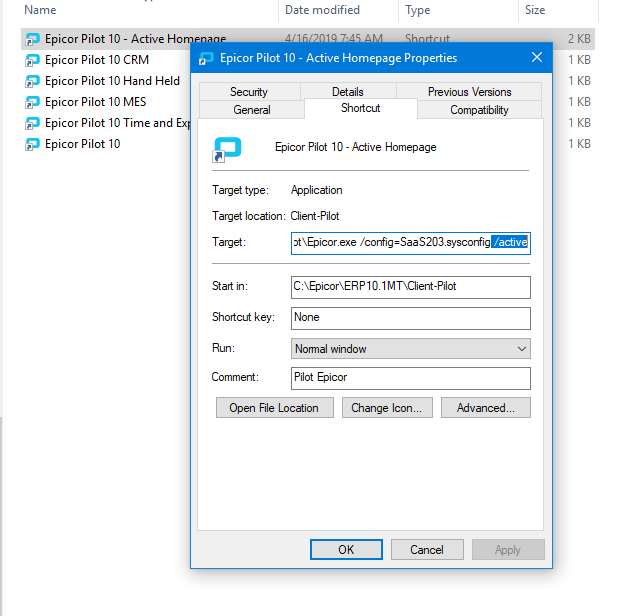Click Cancel to discard changes
Image resolution: width=631 pixels, height=616 pixels.
427,549
